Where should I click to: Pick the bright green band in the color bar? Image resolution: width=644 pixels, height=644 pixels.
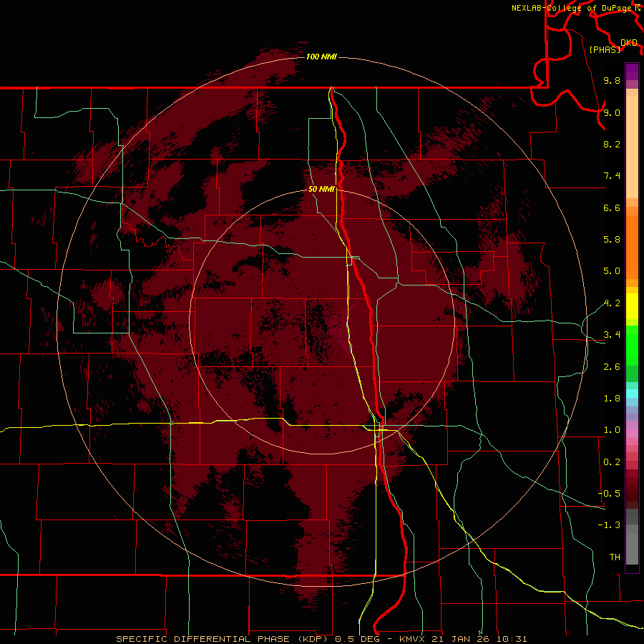632,346
